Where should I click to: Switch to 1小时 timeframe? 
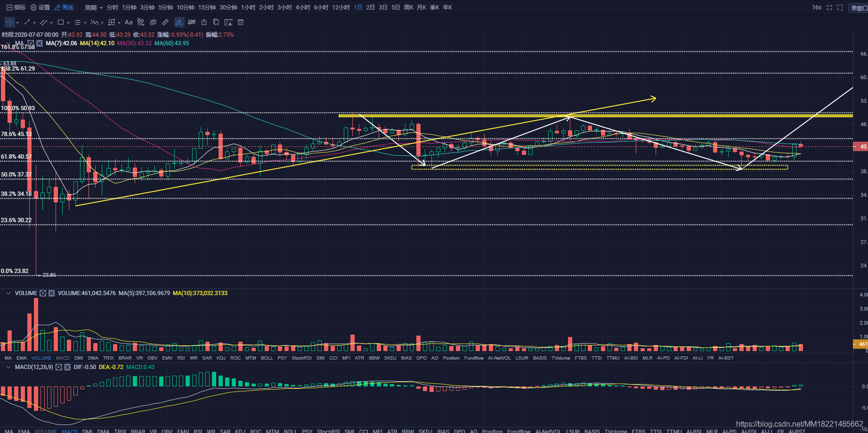click(248, 8)
